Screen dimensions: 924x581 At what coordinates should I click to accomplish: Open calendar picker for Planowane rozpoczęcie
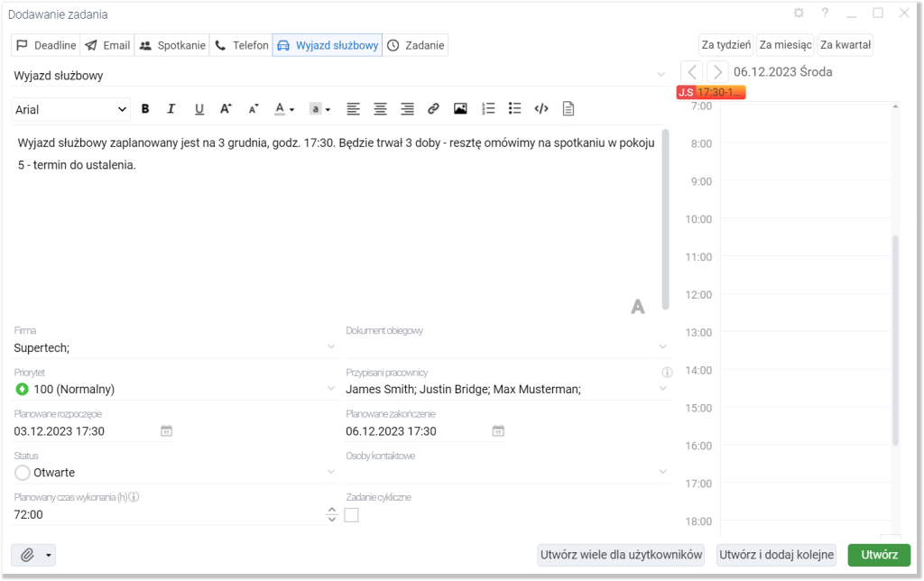166,431
